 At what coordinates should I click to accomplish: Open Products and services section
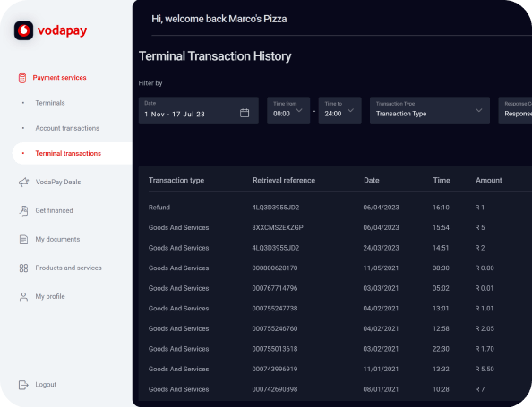pyautogui.click(x=69, y=268)
